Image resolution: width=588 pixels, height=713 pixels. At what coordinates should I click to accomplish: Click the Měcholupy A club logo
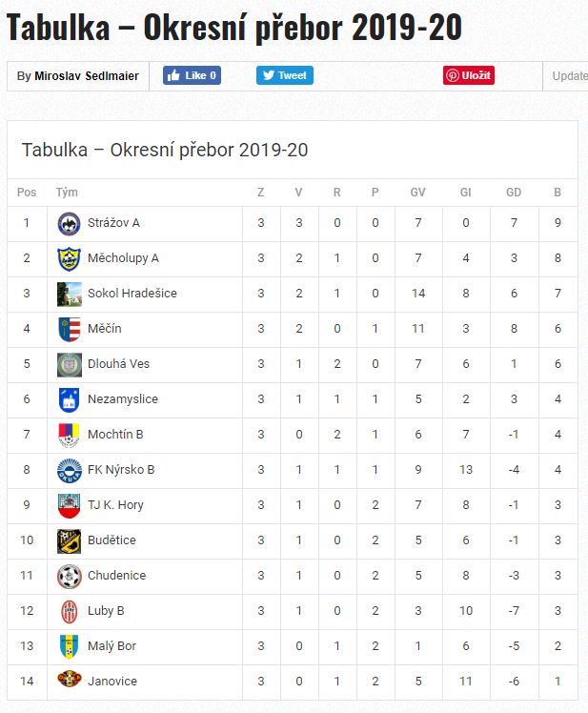tap(69, 258)
